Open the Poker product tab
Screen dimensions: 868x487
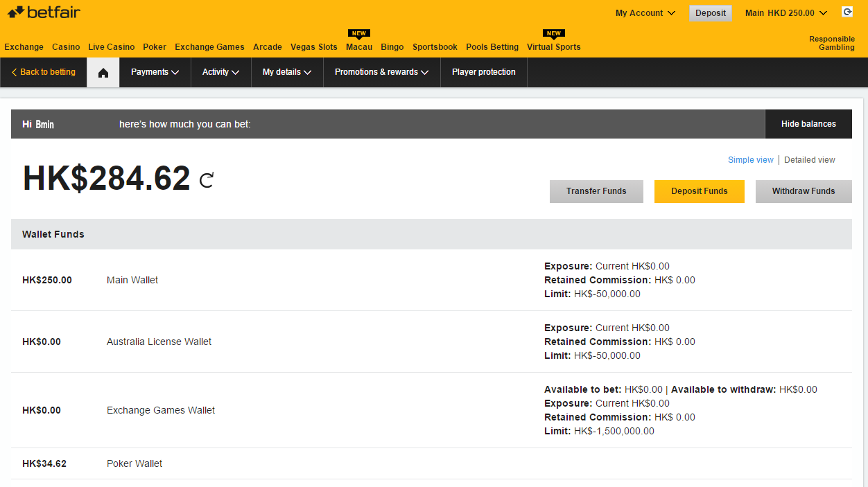[x=155, y=47]
